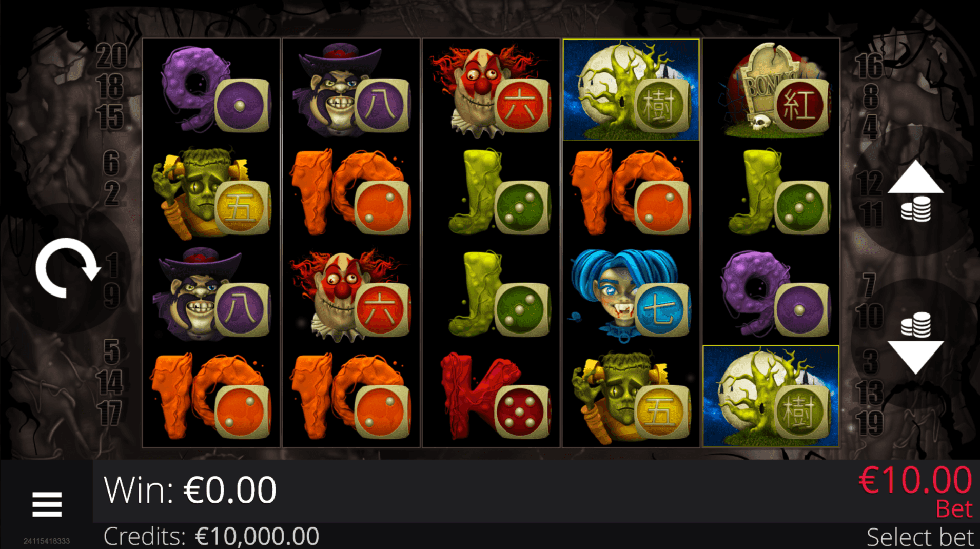The image size is (980, 549).
Task: Click the BONUS tombstone symbol
Action: tap(771, 90)
